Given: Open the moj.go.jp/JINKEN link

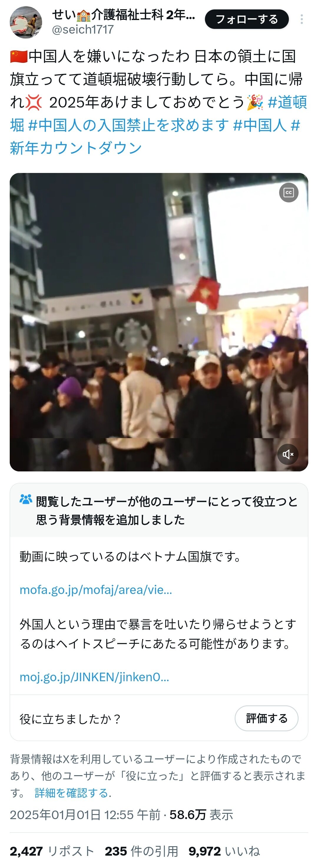Looking at the screenshot, I should tap(94, 677).
